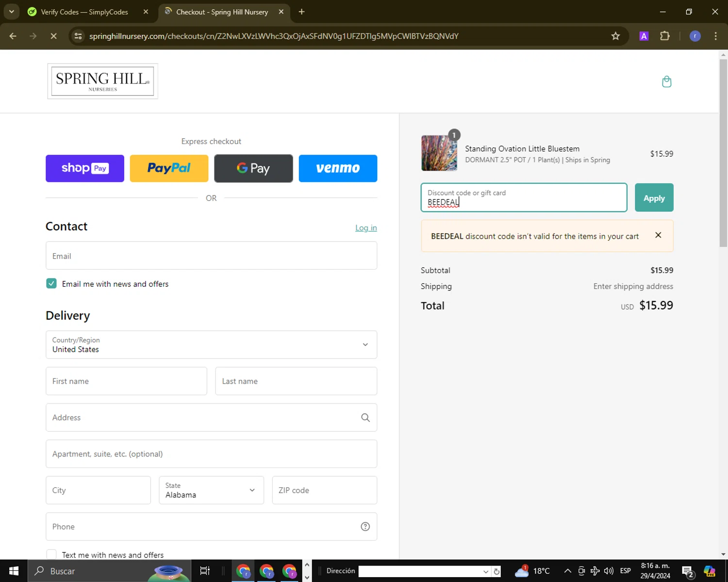Focus the Address field
This screenshot has height=582, width=728.
click(211, 418)
